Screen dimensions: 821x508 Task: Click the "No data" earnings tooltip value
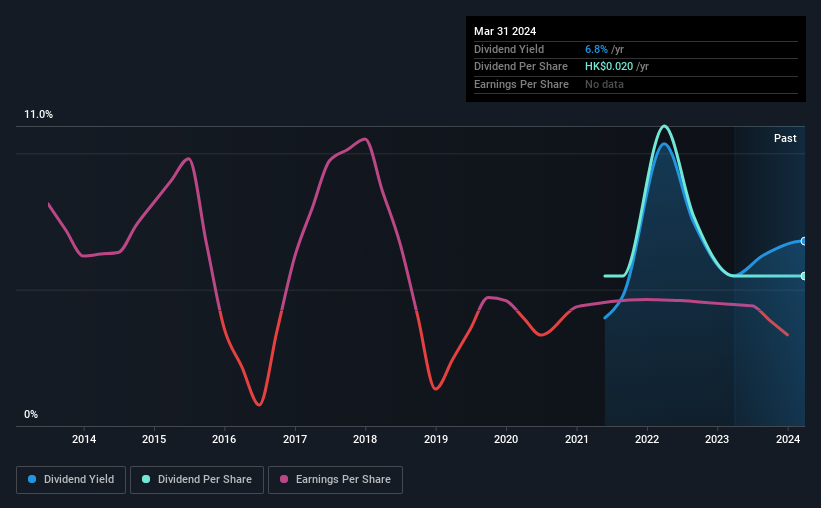click(x=605, y=85)
